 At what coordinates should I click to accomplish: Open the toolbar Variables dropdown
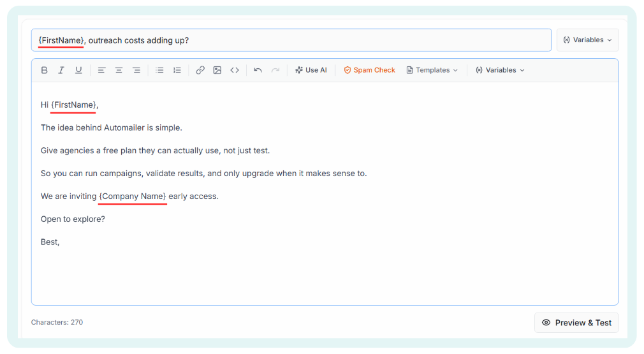pos(501,70)
